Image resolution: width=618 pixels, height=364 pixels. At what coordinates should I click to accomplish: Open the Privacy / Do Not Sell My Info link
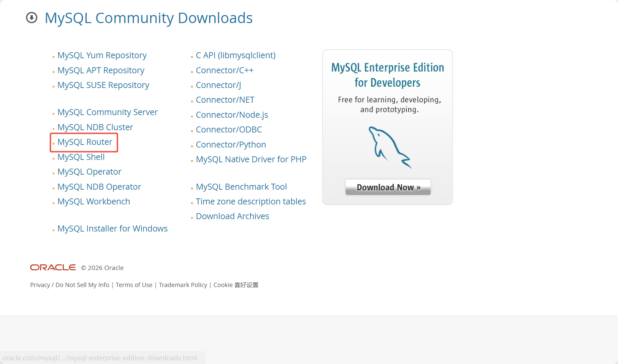(70, 285)
